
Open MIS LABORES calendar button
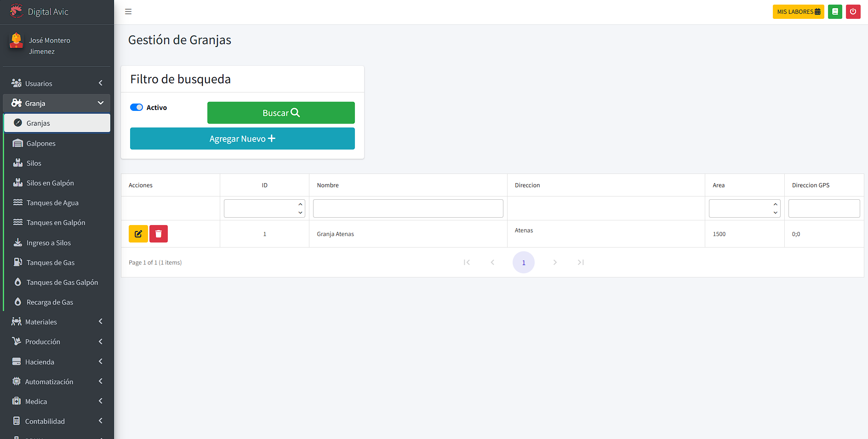coord(798,12)
